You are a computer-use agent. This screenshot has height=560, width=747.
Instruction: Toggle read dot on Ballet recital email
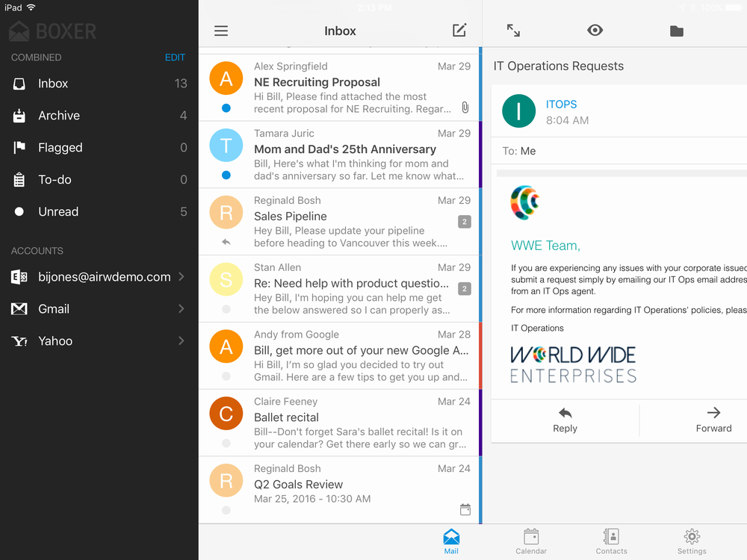click(226, 444)
